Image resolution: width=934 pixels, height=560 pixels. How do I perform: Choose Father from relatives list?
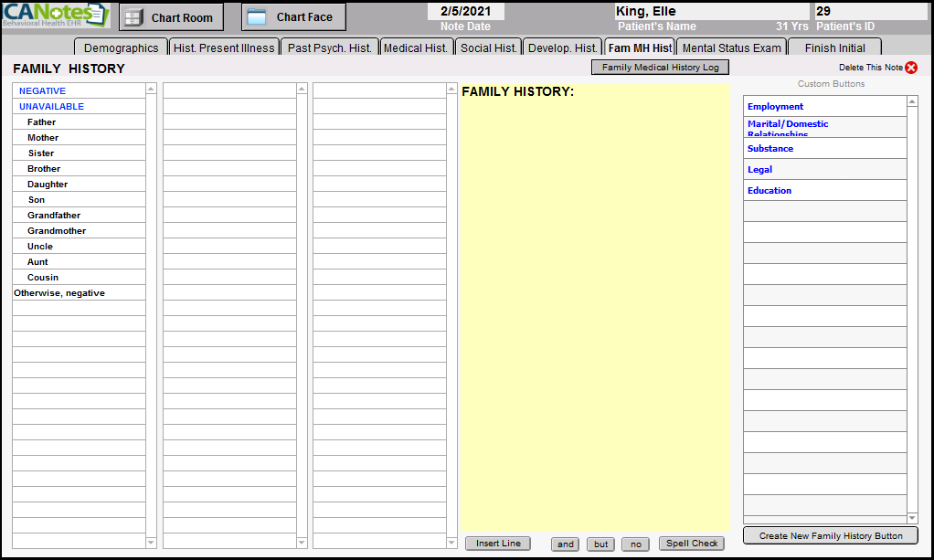pyautogui.click(x=79, y=122)
